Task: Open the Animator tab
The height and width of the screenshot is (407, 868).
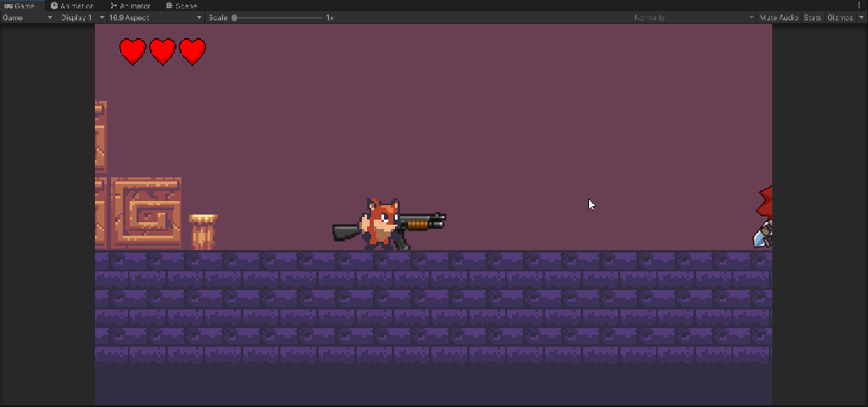Action: pos(130,6)
